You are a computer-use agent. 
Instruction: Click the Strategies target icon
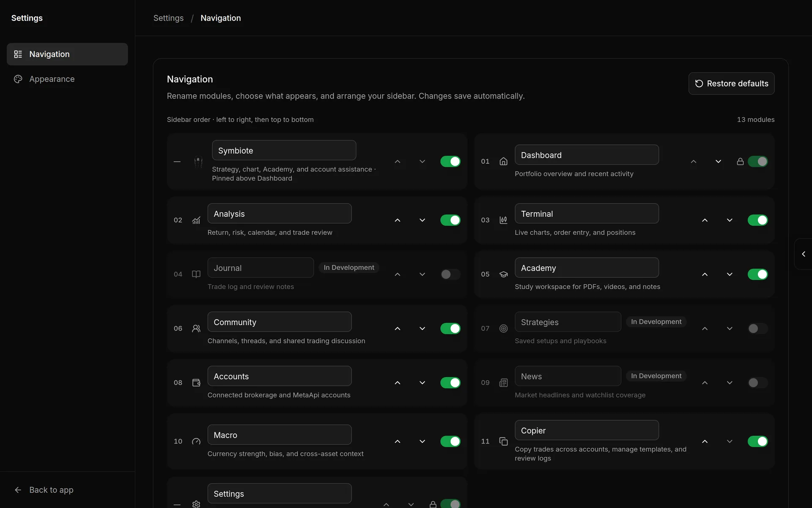click(x=503, y=329)
